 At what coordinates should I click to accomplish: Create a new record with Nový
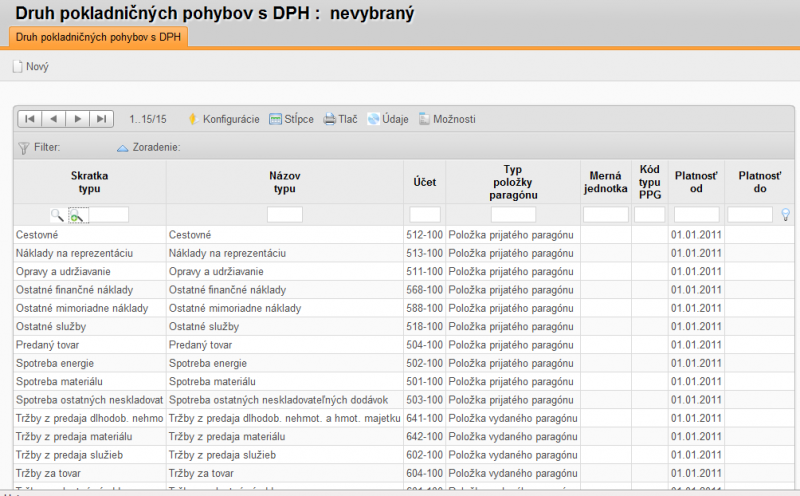(x=31, y=66)
